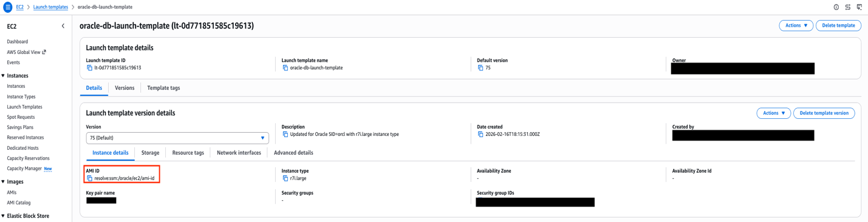Viewport: 868px width, 222px height.
Task: Copy the template Description text
Action: point(285,135)
